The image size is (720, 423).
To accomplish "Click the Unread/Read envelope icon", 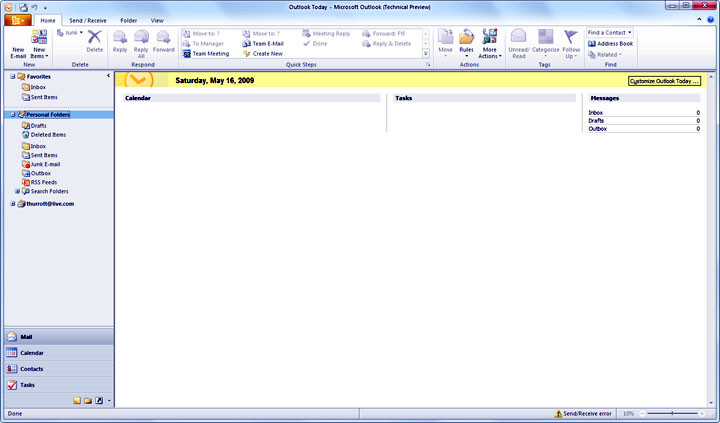I will (x=518, y=36).
